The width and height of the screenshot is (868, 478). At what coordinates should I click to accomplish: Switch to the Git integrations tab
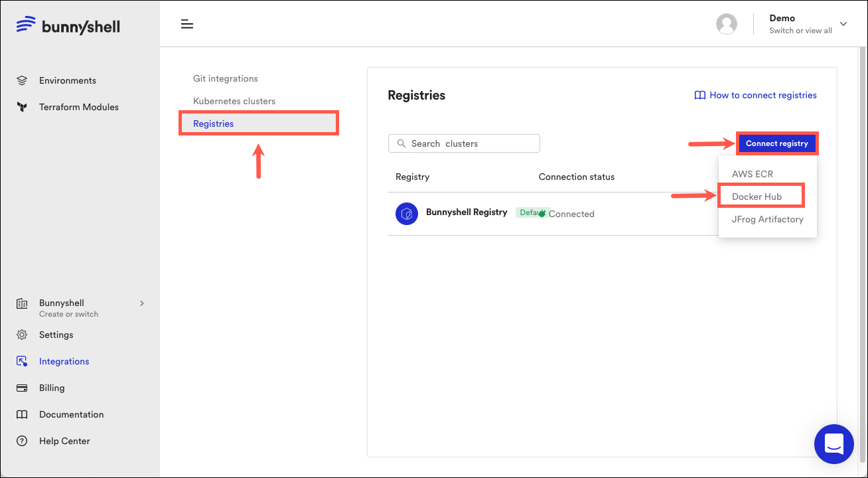point(226,78)
